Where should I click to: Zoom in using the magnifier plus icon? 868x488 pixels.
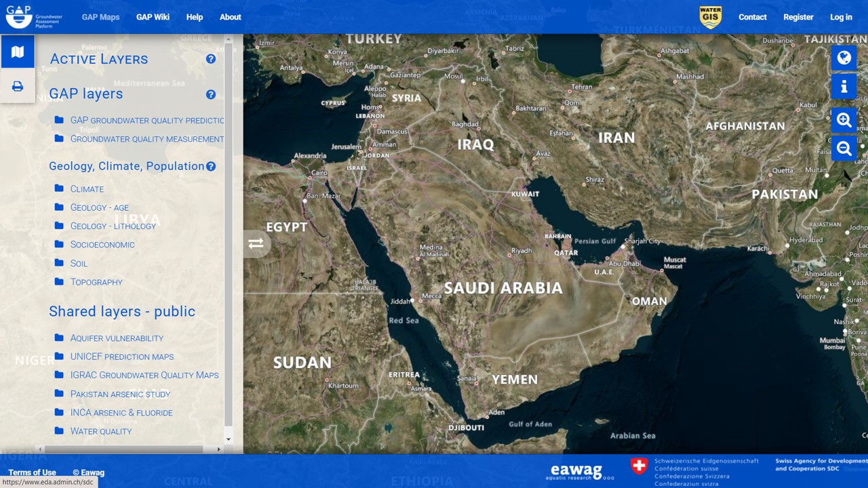tap(844, 120)
